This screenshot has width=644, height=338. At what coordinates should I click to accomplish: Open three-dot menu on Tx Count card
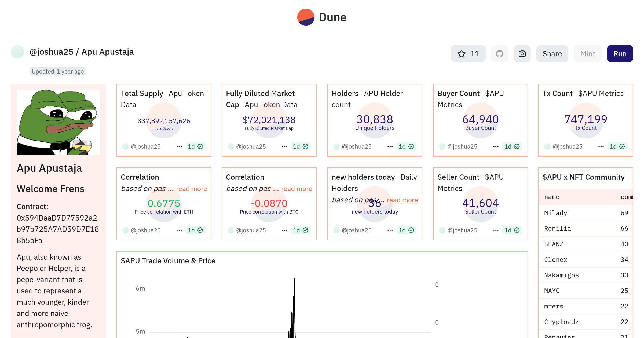pos(601,146)
